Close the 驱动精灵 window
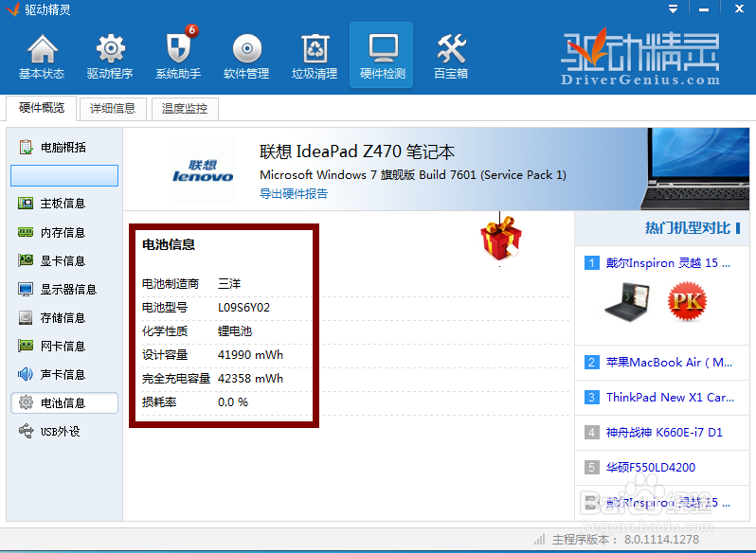 coord(739,9)
